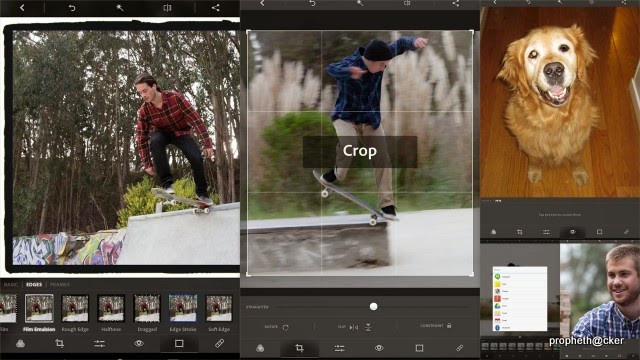The height and width of the screenshot is (360, 640).
Task: Choose the Film Emulsion edge thumbnail
Action: [x=39, y=309]
